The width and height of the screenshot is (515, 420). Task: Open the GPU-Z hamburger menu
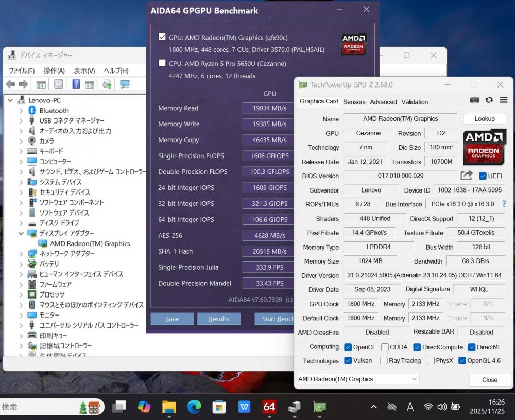503,100
